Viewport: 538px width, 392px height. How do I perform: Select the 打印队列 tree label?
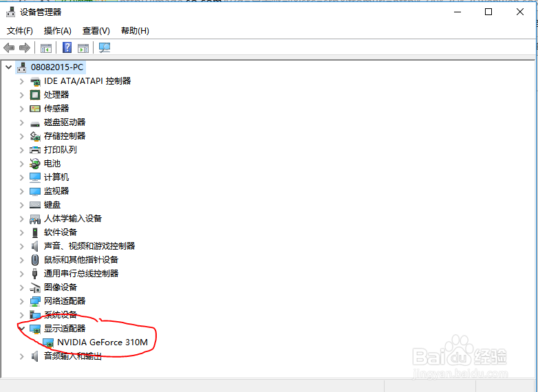61,150
